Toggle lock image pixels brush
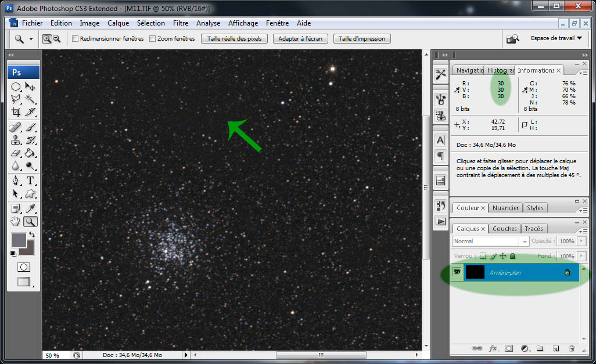 click(493, 256)
